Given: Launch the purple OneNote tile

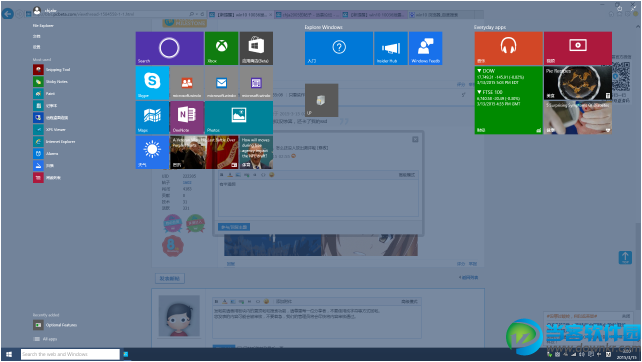Looking at the screenshot, I should 187,118.
